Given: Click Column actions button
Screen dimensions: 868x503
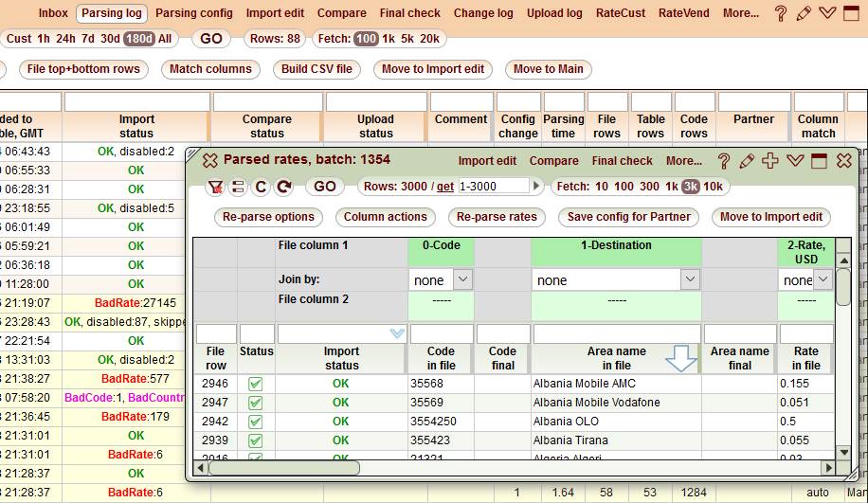Looking at the screenshot, I should click(386, 217).
